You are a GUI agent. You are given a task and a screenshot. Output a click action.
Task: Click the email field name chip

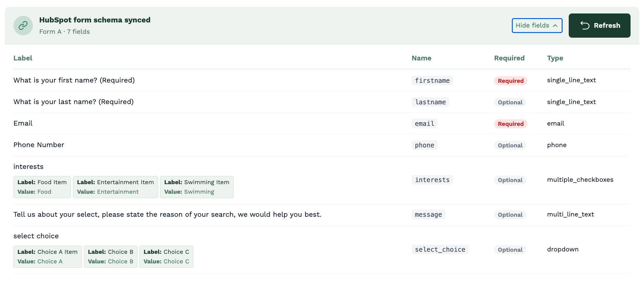424,123
